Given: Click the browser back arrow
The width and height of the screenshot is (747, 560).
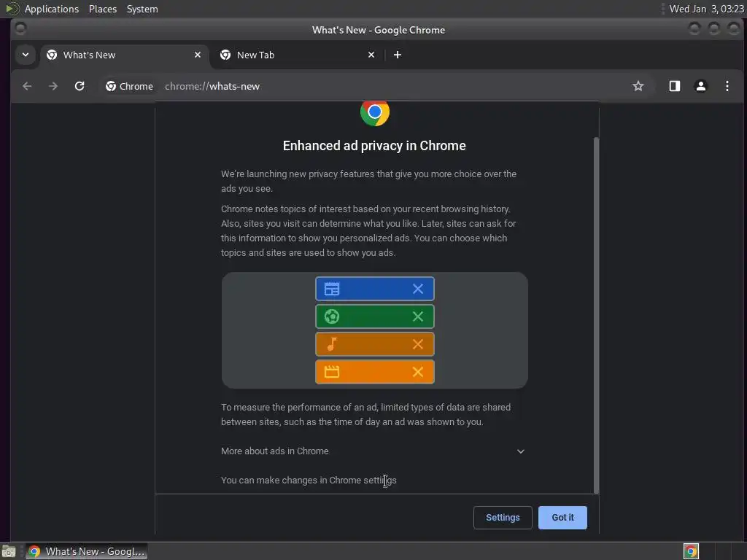Looking at the screenshot, I should pos(27,86).
